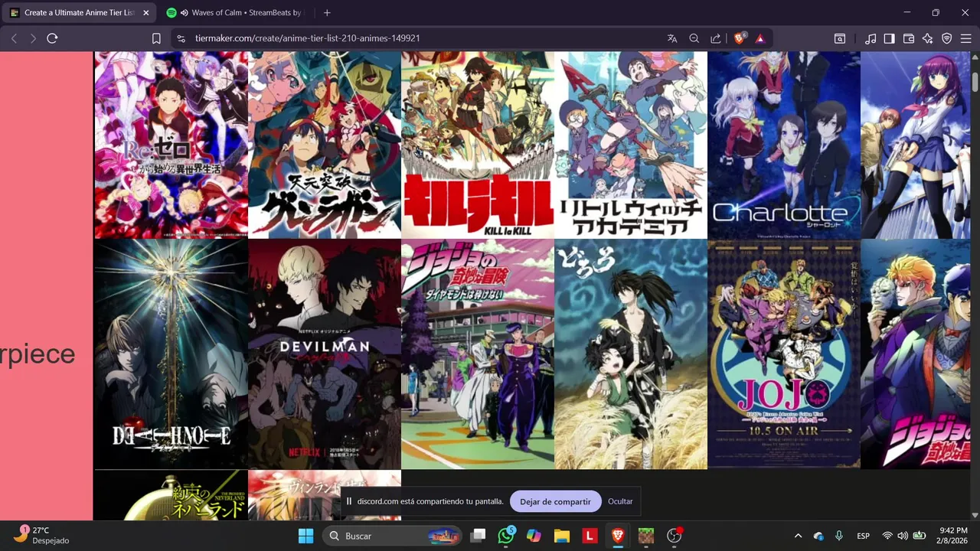Pick the Charlotte anime poster
This screenshot has height=551, width=980.
pos(784,145)
